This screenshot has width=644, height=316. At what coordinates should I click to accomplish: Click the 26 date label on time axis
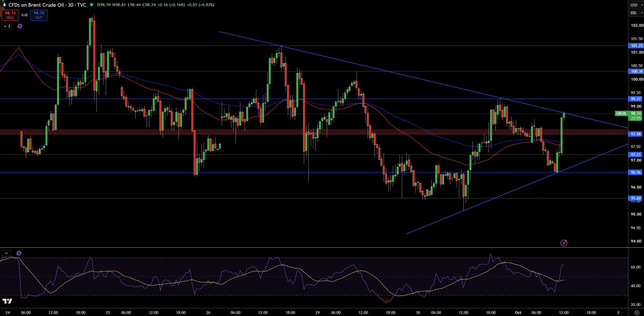208,313
